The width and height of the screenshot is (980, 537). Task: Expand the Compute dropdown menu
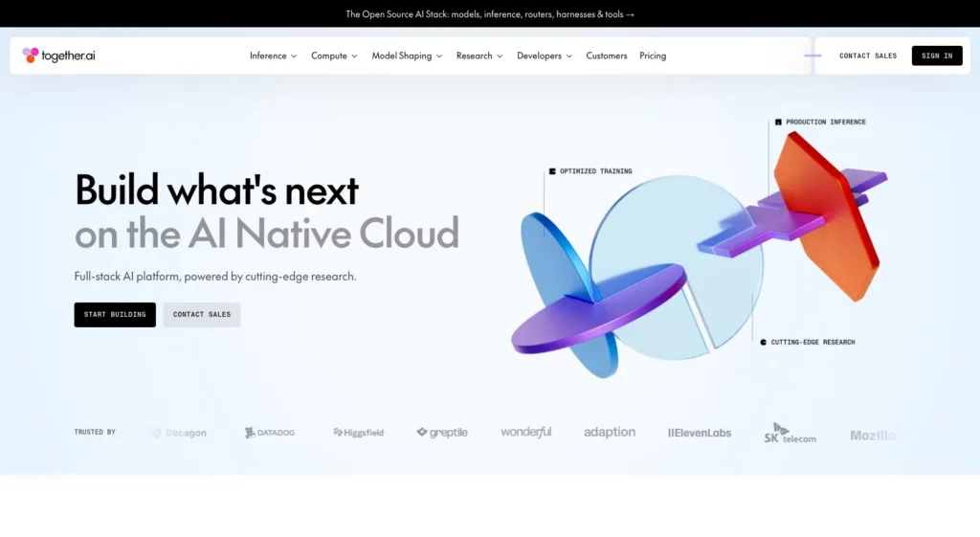(334, 56)
